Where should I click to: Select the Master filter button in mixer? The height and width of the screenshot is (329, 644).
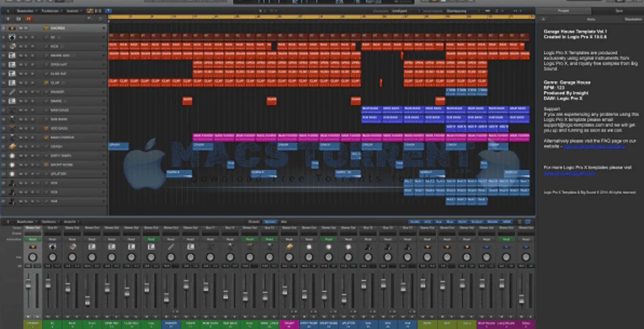(492, 222)
